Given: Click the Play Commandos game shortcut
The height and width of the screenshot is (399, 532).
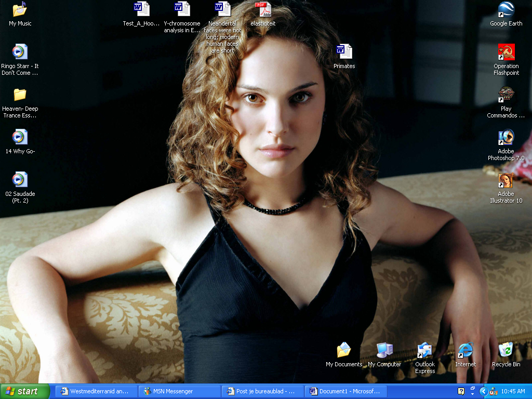Looking at the screenshot, I should click(x=506, y=95).
